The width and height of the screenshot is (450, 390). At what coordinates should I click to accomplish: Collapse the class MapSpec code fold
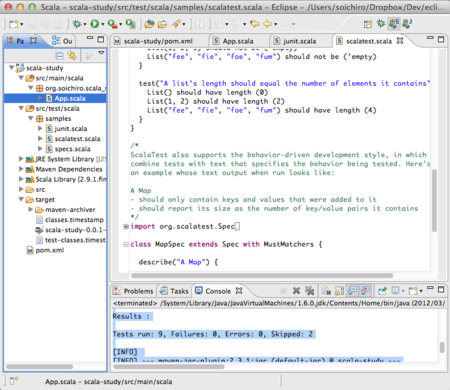(x=126, y=244)
